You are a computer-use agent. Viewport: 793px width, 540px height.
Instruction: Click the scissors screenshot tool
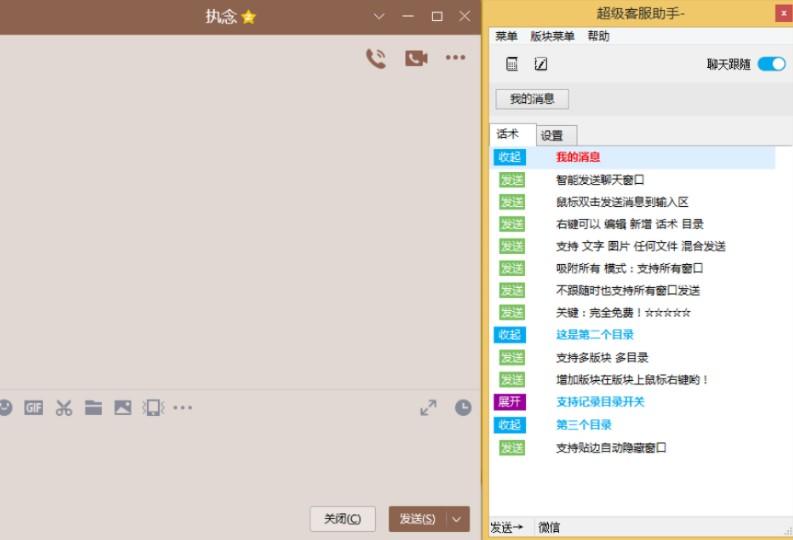pos(64,407)
